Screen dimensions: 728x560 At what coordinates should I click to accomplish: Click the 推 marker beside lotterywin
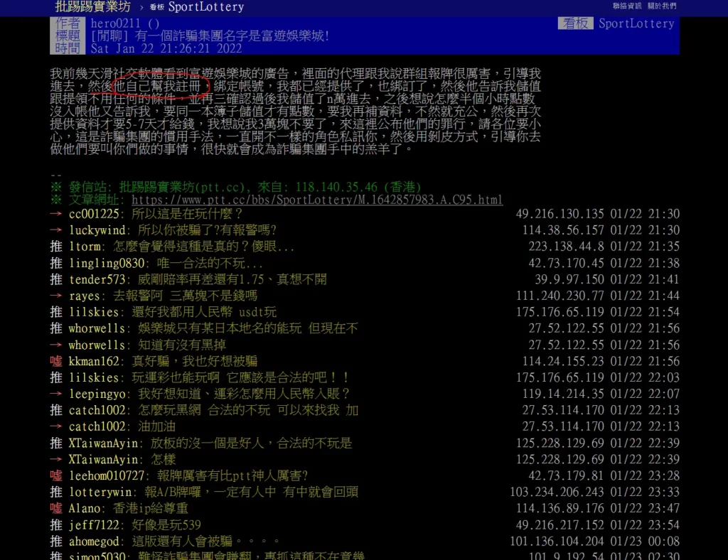point(56,492)
